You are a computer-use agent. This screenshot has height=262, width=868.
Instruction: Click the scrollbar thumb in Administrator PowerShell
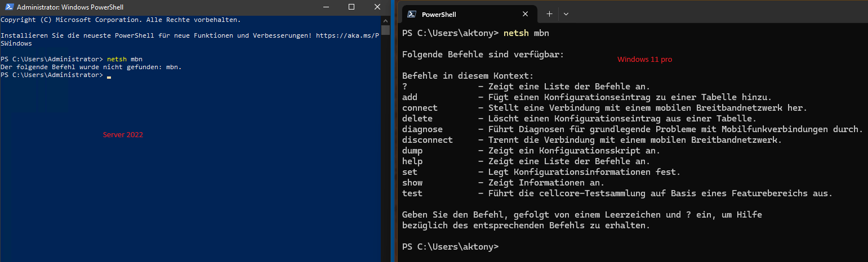coord(385,30)
